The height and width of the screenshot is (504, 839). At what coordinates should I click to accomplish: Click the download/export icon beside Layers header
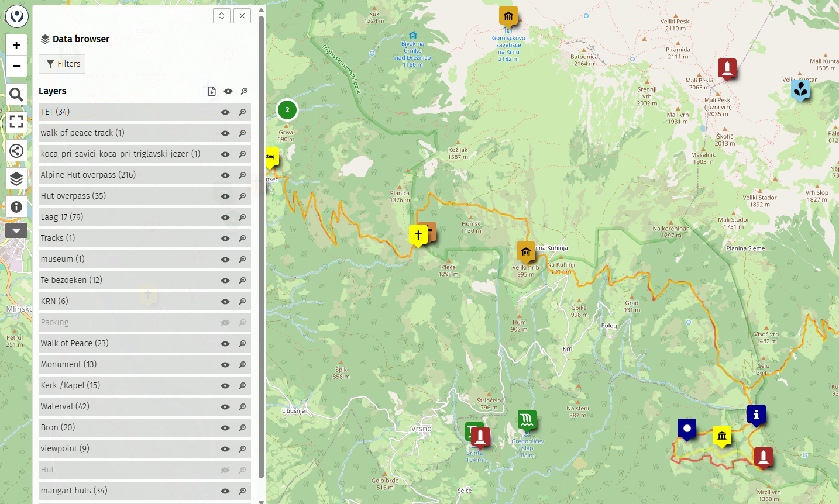coord(211,91)
